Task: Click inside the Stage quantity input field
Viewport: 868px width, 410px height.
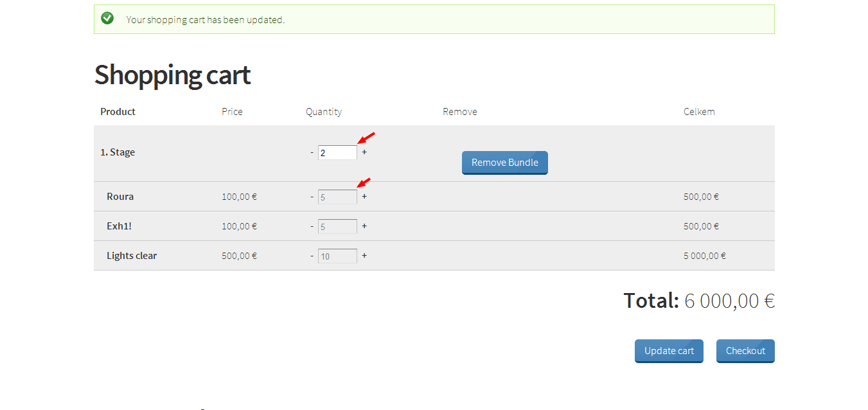Action: tap(337, 152)
